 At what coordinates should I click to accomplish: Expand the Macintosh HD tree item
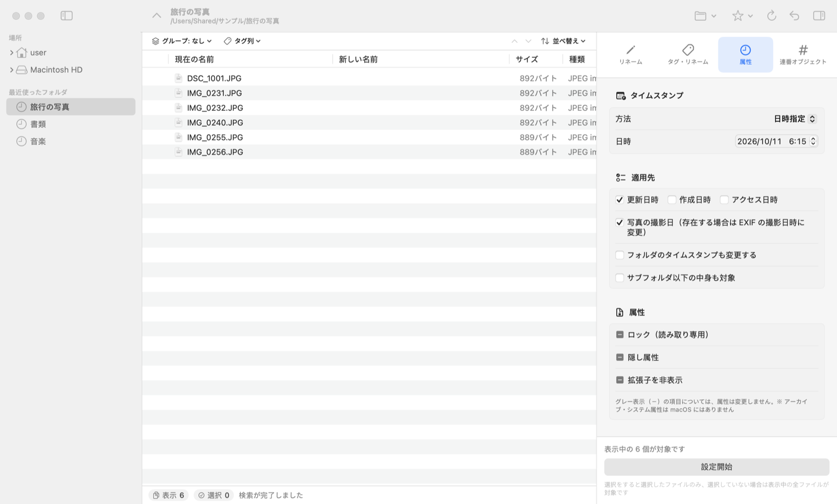pos(12,70)
